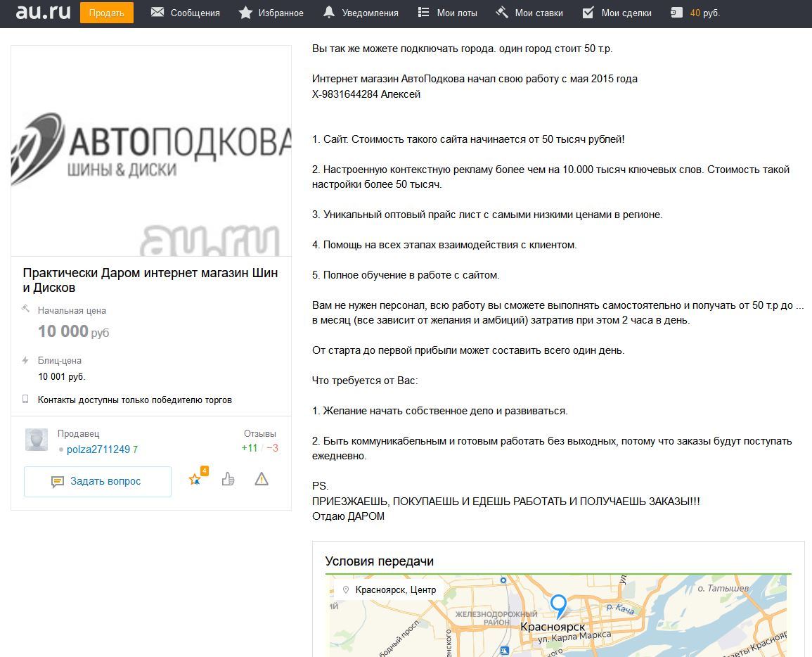
Task: Open positive reviews +11
Action: coord(250,447)
